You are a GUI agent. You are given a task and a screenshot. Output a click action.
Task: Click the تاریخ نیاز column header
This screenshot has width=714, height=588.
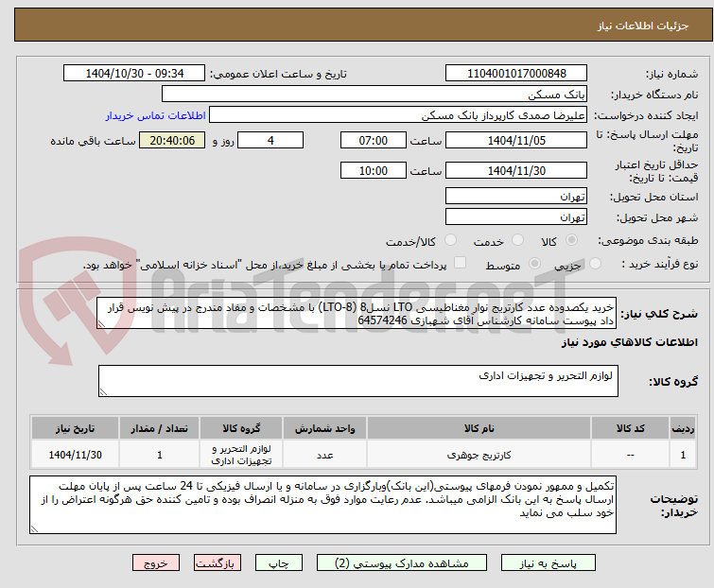(75, 428)
